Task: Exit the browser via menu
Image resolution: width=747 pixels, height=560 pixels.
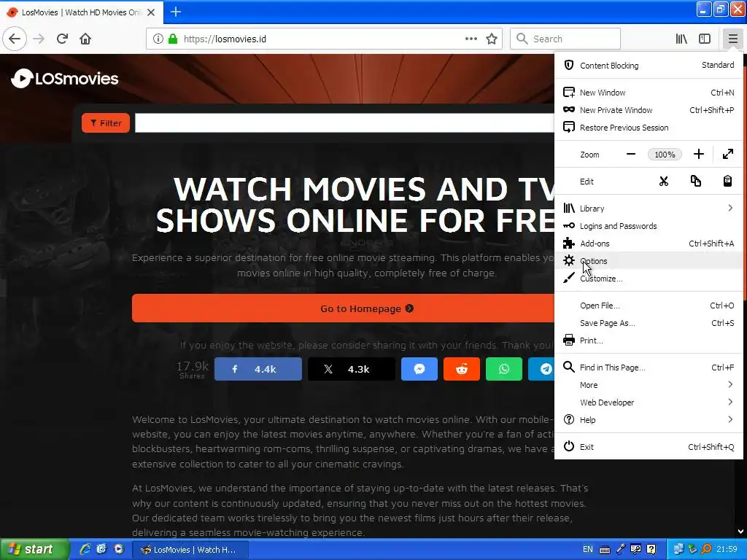Action: pyautogui.click(x=649, y=447)
